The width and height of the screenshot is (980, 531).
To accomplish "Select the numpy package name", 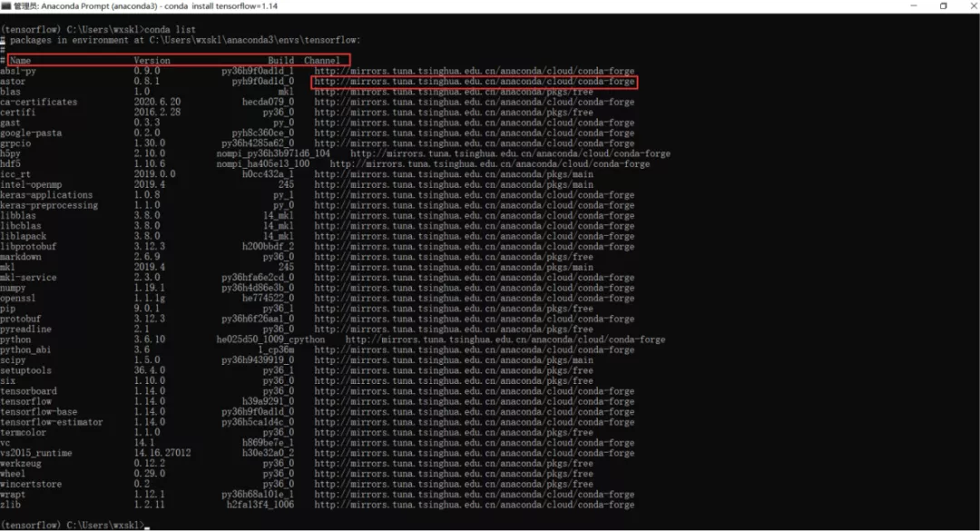I will tap(13, 288).
